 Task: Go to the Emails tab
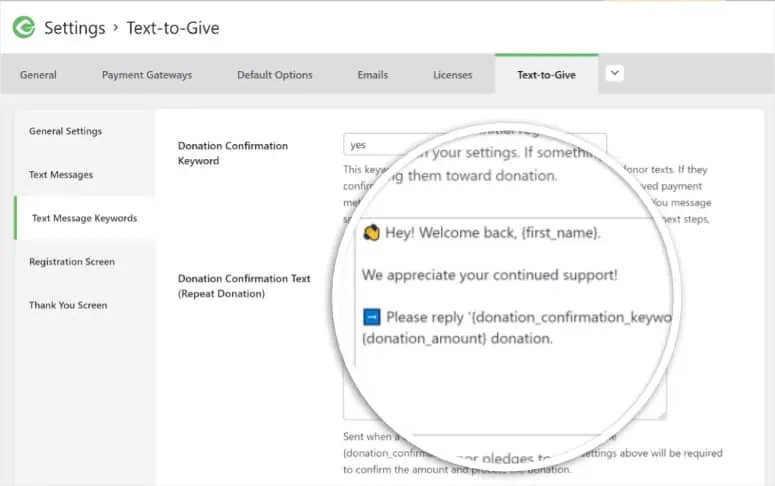[373, 75]
